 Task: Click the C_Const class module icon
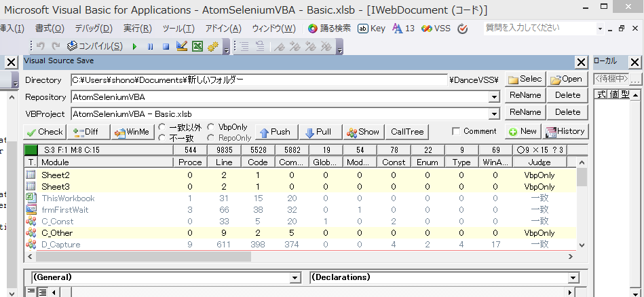31,222
